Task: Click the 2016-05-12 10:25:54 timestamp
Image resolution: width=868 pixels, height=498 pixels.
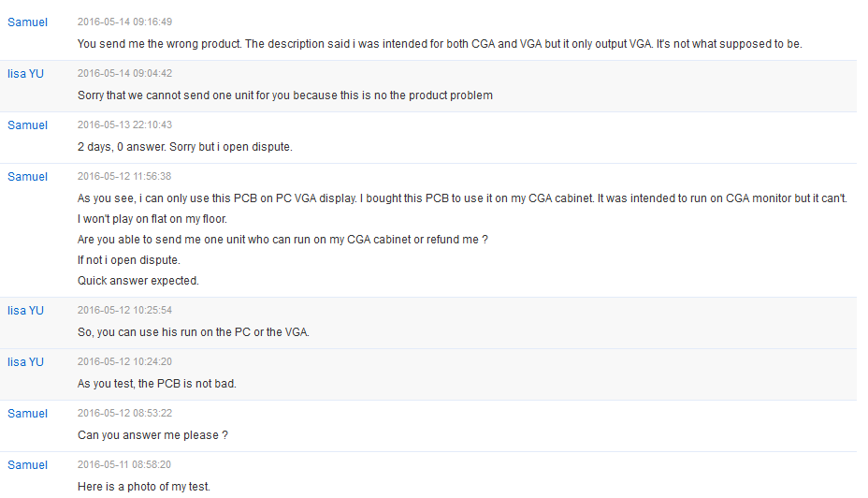Action: pyautogui.click(x=124, y=310)
